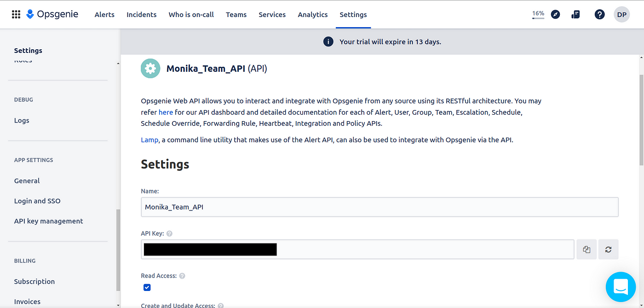The width and height of the screenshot is (644, 308).
Task: Open the Lamp command line utility link
Action: click(x=149, y=139)
